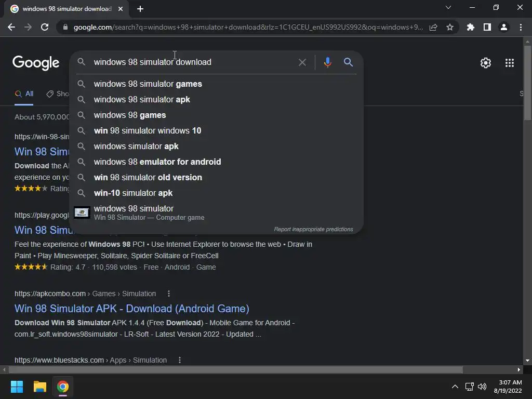This screenshot has height=399, width=532.
Task: Click the Chrome taskbar icon
Action: coord(63,387)
